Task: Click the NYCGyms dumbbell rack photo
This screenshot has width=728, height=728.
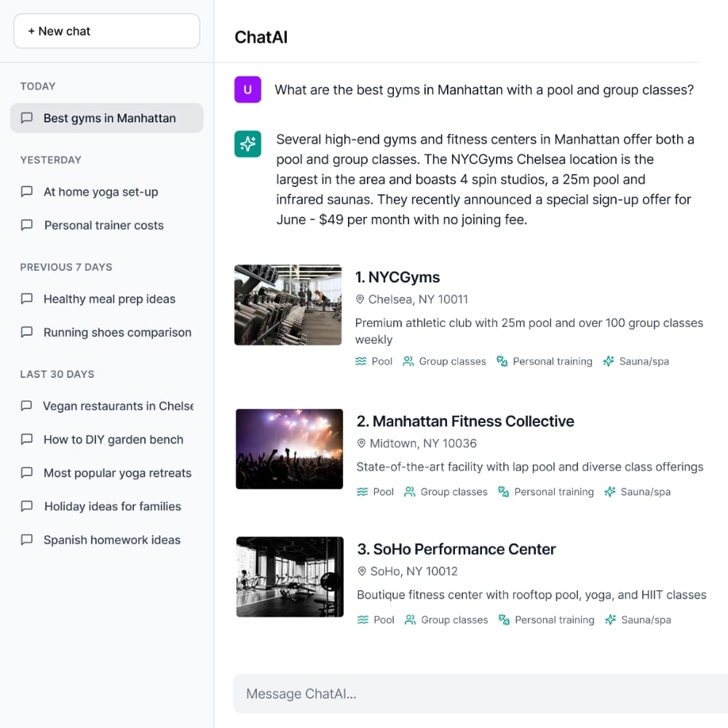Action: tap(288, 305)
